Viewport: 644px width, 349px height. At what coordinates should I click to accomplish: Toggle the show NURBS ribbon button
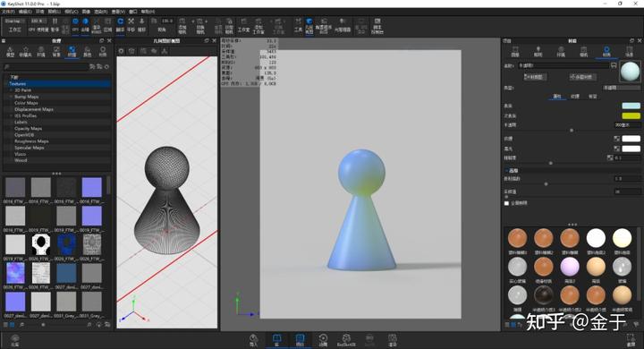tap(97, 25)
